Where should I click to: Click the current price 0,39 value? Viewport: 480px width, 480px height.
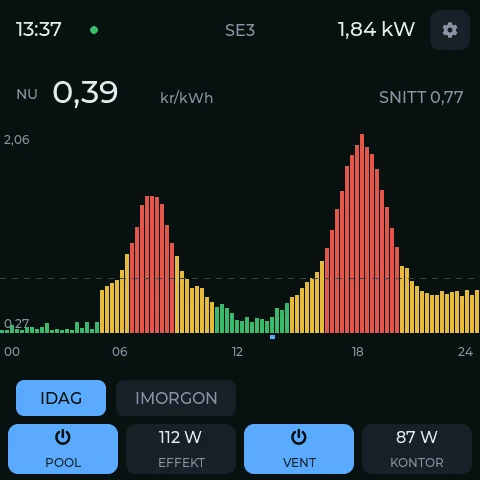pos(85,93)
